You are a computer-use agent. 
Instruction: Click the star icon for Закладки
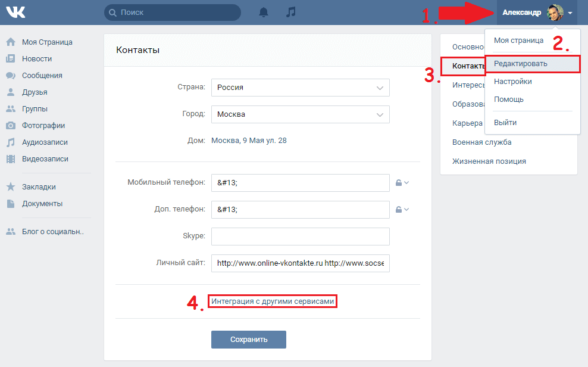click(x=11, y=186)
